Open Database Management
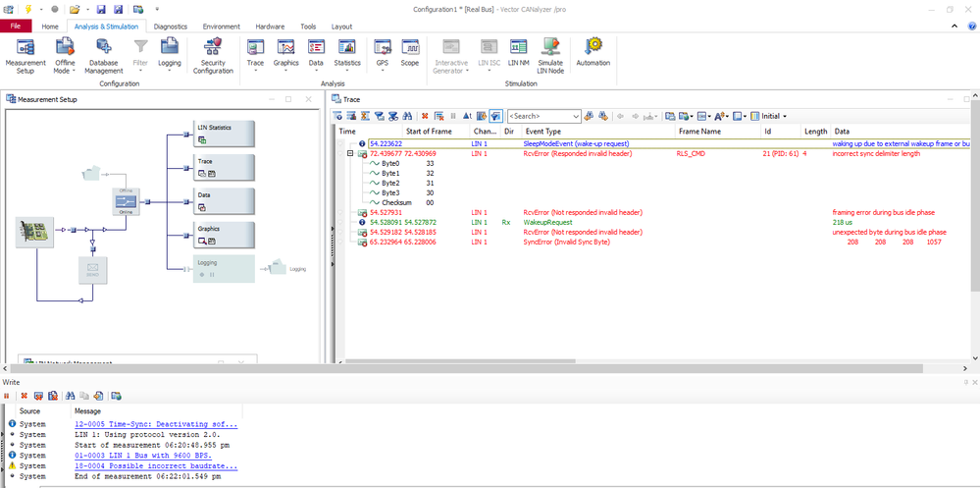980x488 pixels. point(104,56)
